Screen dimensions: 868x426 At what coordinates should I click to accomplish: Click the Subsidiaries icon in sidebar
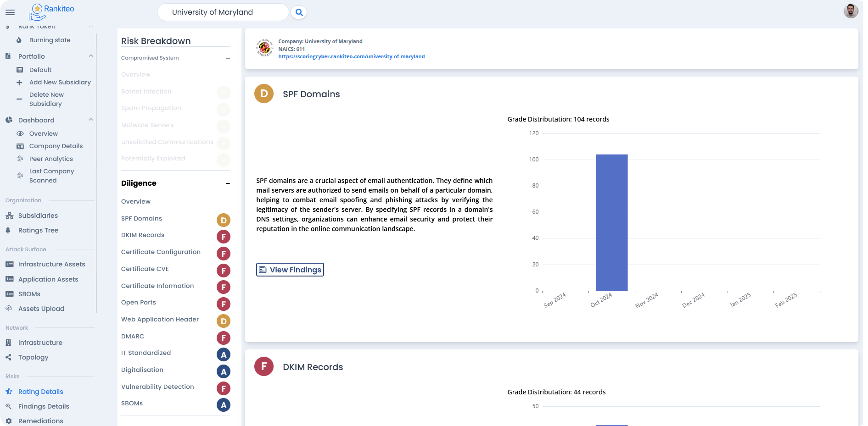9,216
